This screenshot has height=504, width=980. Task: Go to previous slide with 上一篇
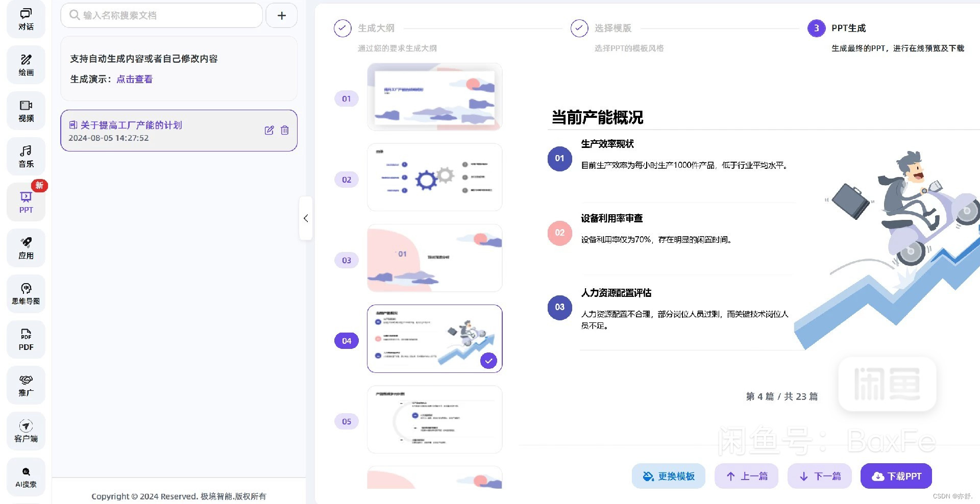pyautogui.click(x=746, y=476)
